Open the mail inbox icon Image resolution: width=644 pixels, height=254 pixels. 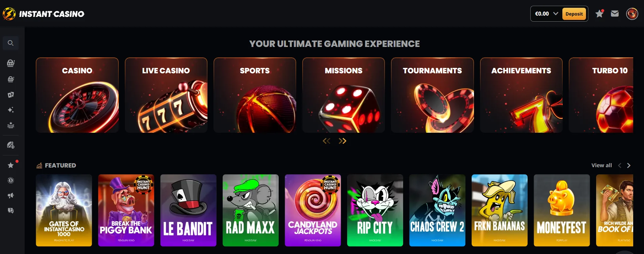click(x=615, y=14)
